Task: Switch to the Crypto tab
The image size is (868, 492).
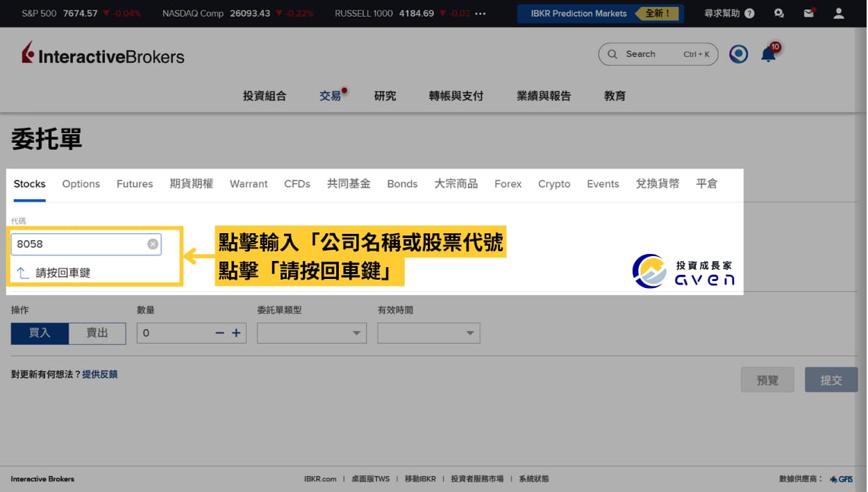Action: [x=554, y=184]
